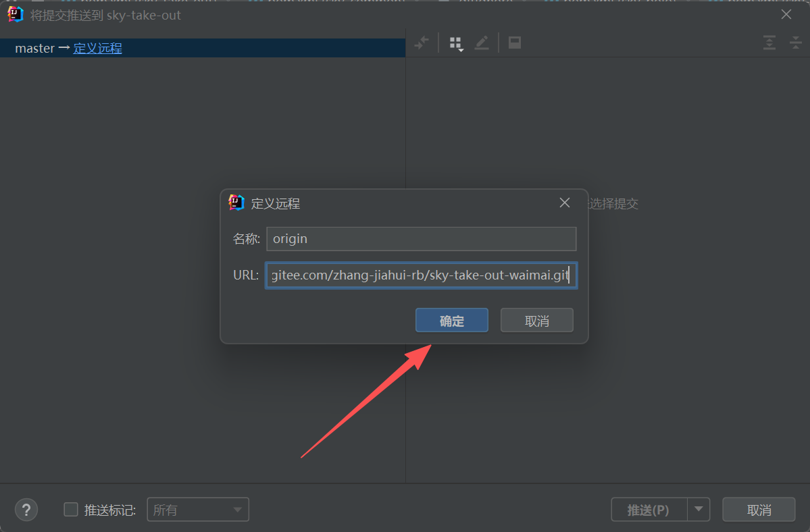Screen dimensions: 810x532
Task: Select the master branch row
Action: click(203, 48)
